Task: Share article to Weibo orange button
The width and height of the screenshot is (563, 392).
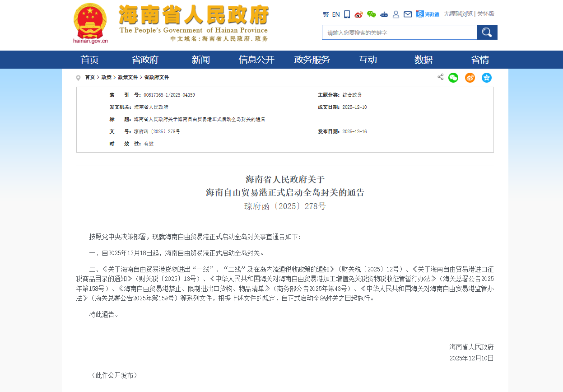Action: (470, 78)
